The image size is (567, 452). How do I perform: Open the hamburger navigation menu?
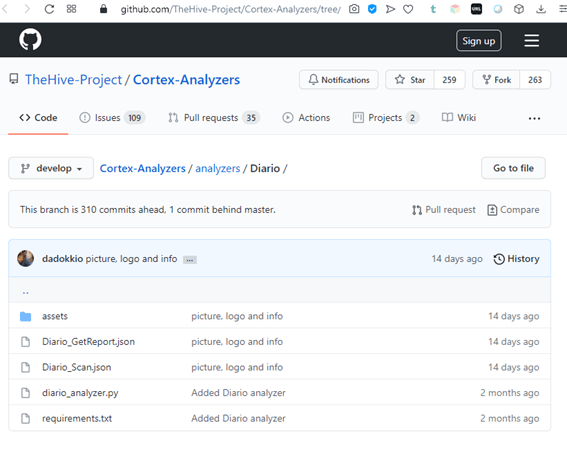pyautogui.click(x=532, y=40)
